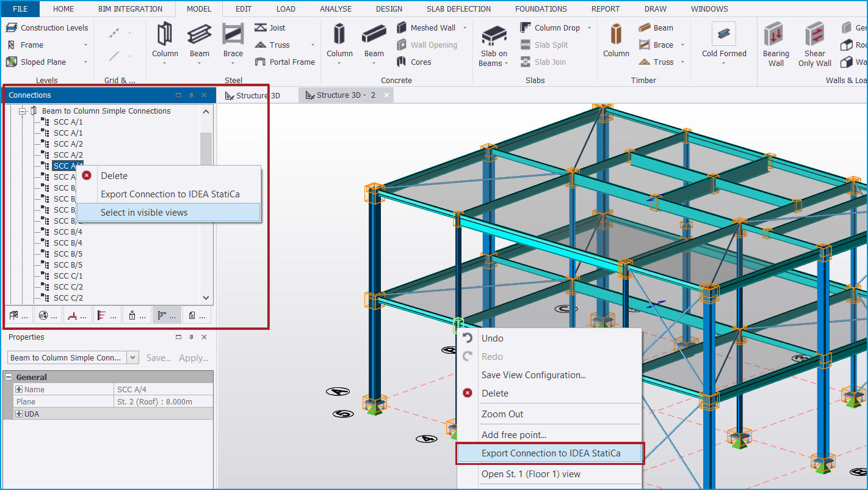
Task: Collapse the Beam to Column Simple Connections tree
Action: [x=22, y=111]
